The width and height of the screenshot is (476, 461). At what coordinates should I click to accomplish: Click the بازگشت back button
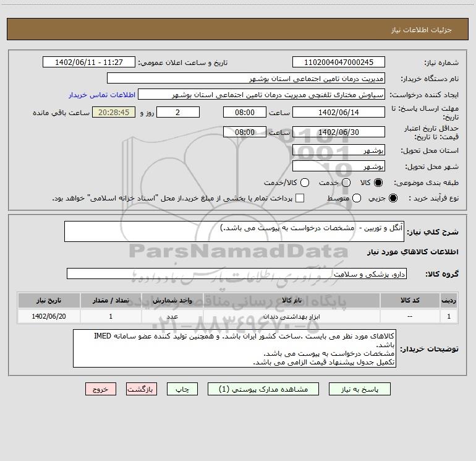[142, 389]
